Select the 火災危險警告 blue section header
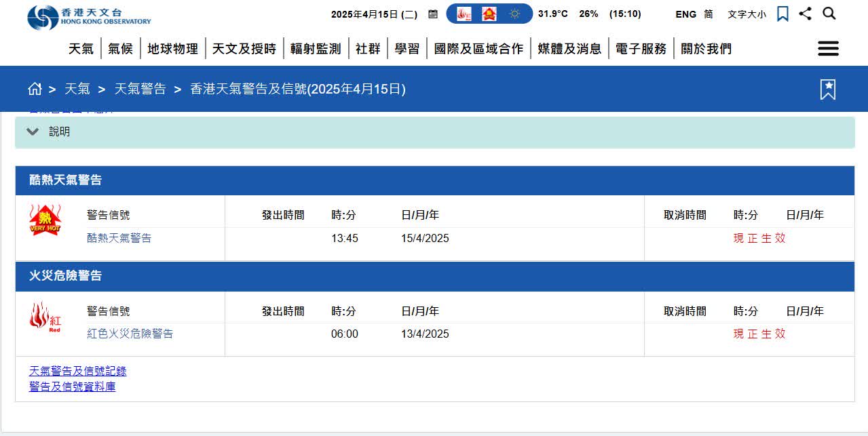868x436 pixels. 434,276
